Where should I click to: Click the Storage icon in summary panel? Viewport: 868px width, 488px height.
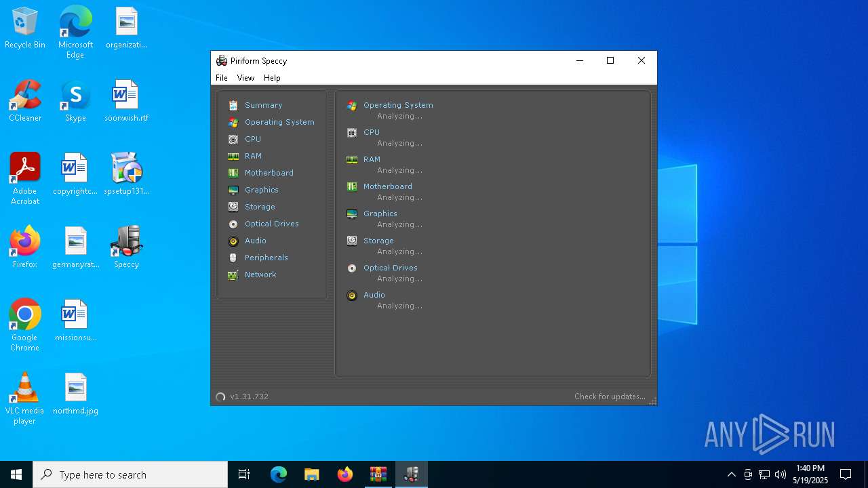pos(352,241)
